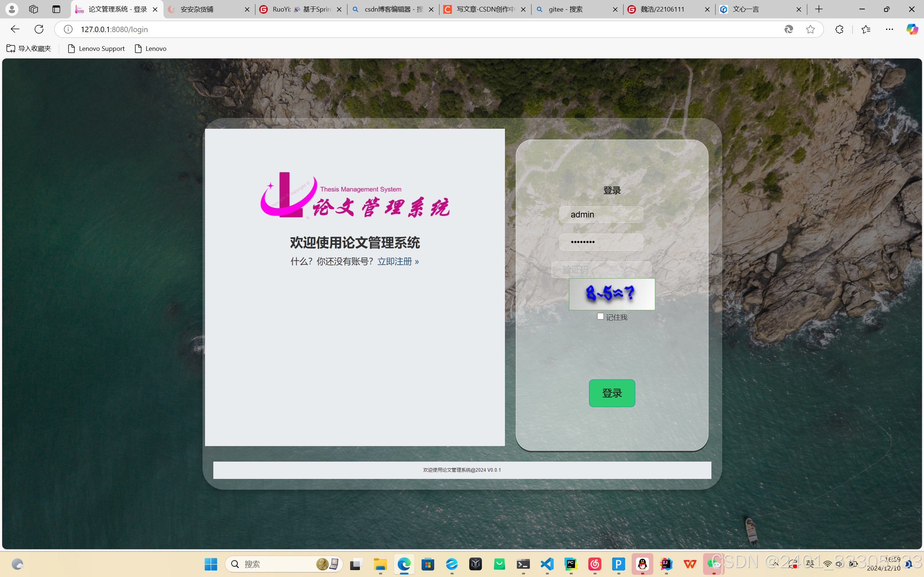The width and height of the screenshot is (924, 577).
Task: Open the Lenovo Support bookmark
Action: pos(96,48)
